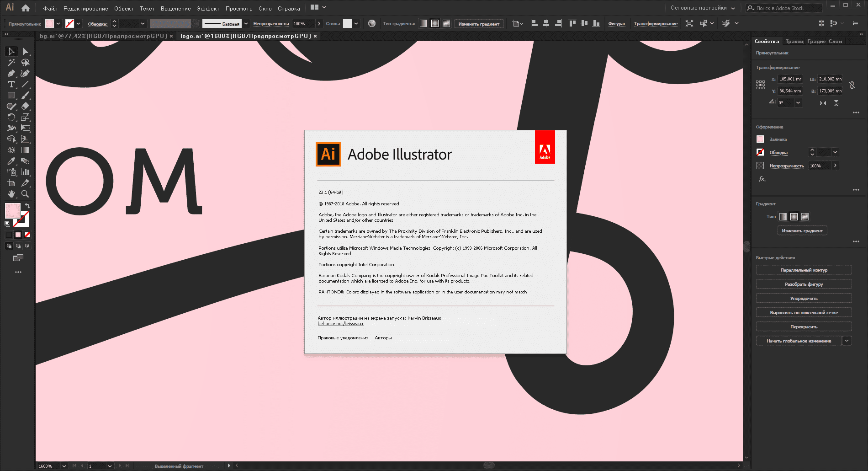Select the Curvature tool
Screen dimensions: 868x471
pos(26,73)
